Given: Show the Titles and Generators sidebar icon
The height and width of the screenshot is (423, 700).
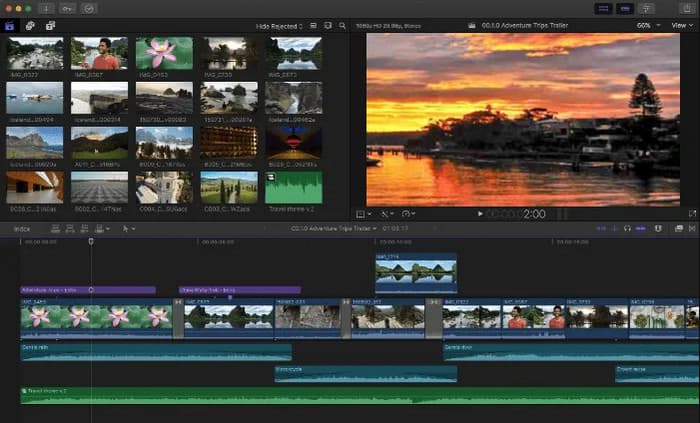Looking at the screenshot, I should (50, 26).
